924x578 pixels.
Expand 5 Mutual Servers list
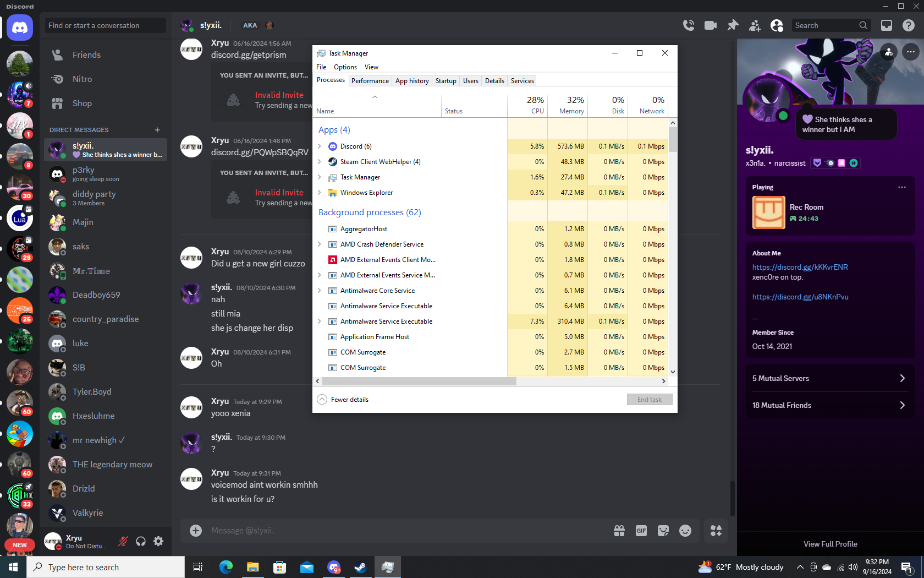829,378
